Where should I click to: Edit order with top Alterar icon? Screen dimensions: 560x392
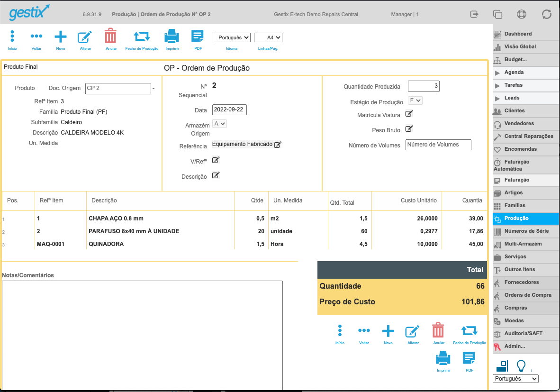85,37
